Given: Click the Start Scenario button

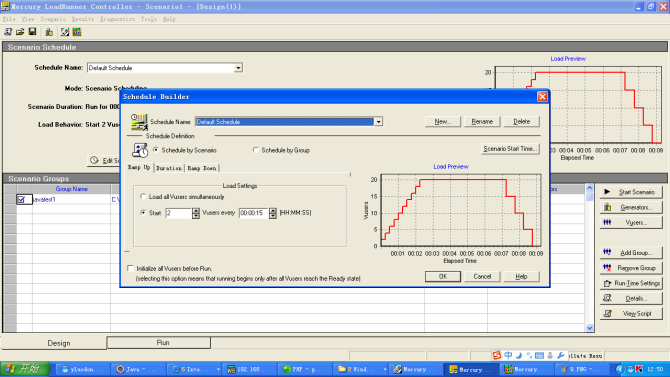Looking at the screenshot, I should click(x=631, y=192).
